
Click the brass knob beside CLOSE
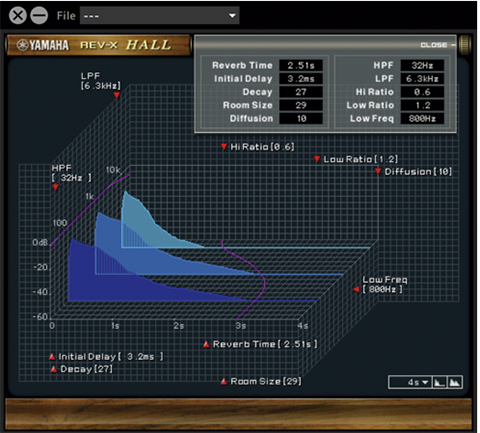(x=465, y=44)
